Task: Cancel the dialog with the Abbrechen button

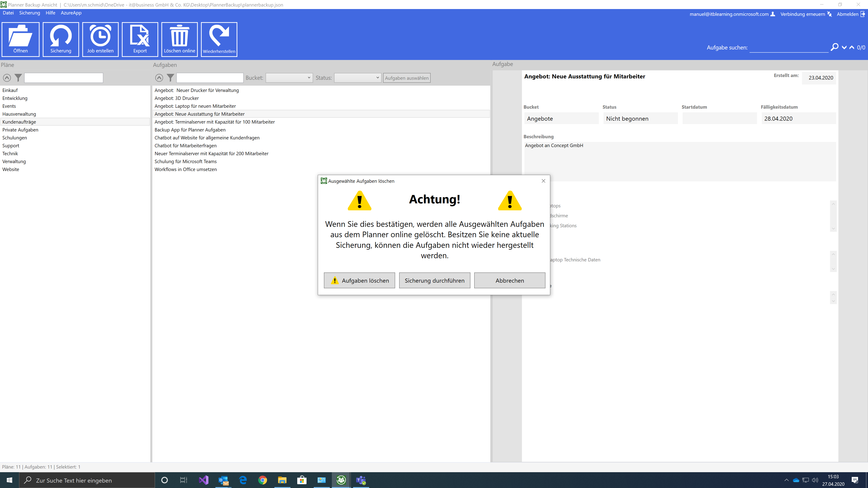Action: click(509, 280)
